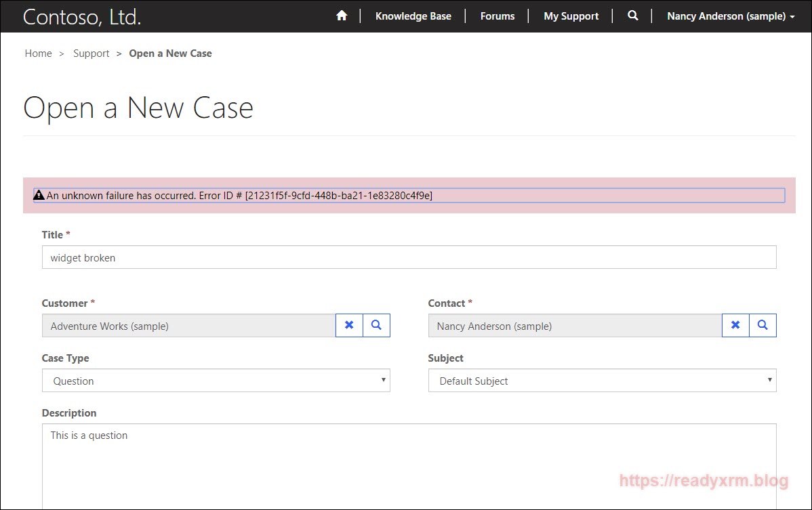Screen dimensions: 812x510
Task: Open the search magnifier in navbar
Action: 632,16
